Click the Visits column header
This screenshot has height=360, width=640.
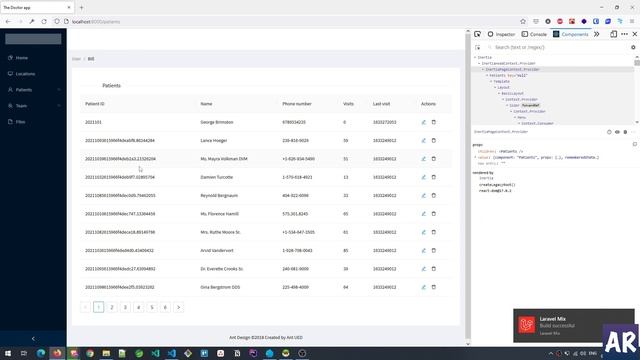click(x=348, y=104)
